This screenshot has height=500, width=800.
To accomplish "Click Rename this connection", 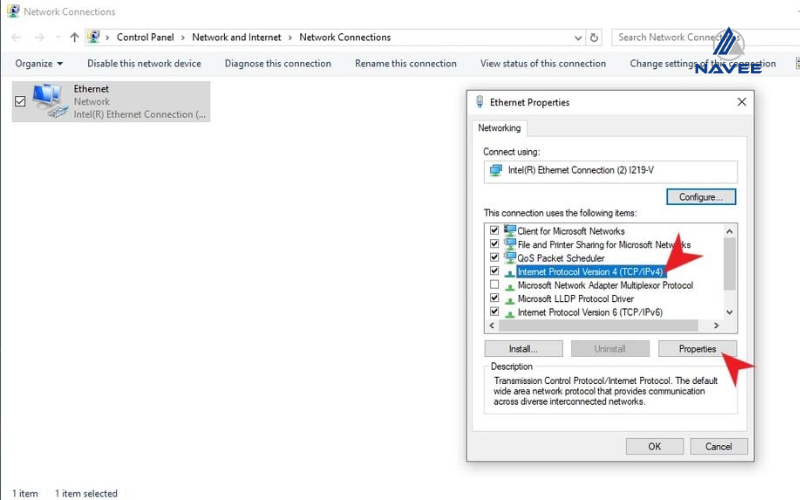I will tap(406, 63).
